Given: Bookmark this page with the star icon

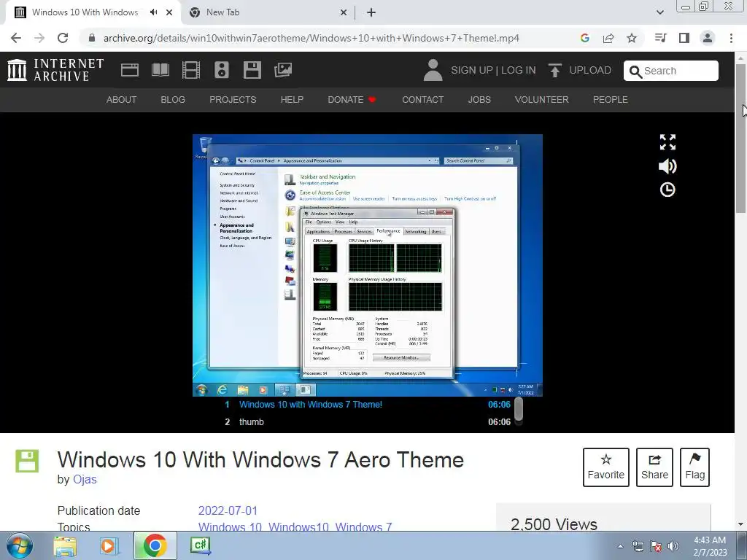Looking at the screenshot, I should (x=632, y=38).
